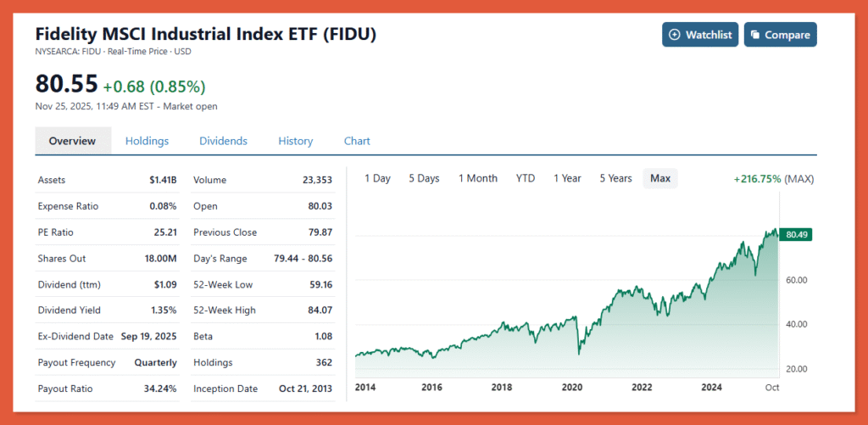Click the 2018 x-axis label
The image size is (868, 425).
pyautogui.click(x=502, y=388)
